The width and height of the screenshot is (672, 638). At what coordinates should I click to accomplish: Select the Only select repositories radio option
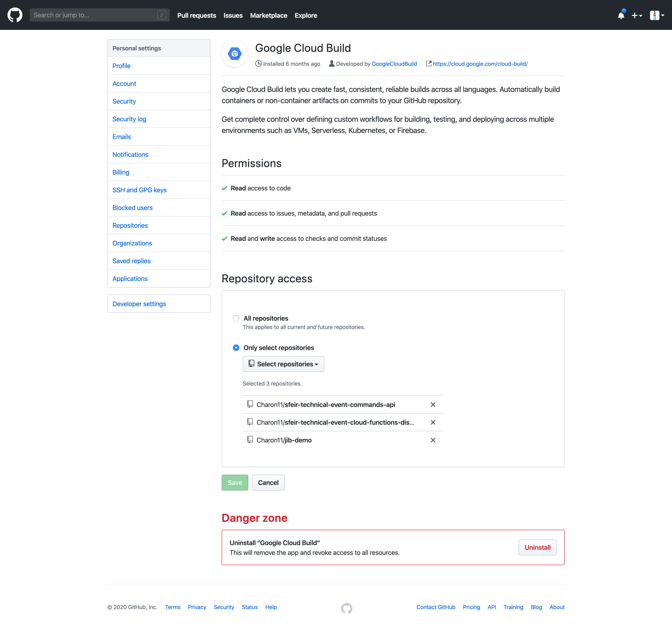click(x=236, y=347)
